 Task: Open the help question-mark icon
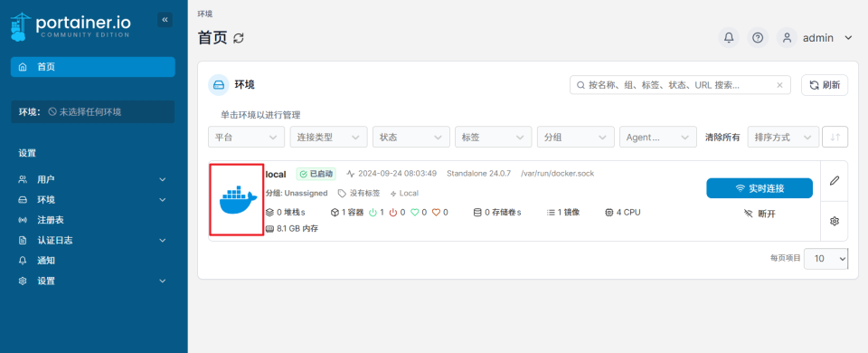coord(758,38)
